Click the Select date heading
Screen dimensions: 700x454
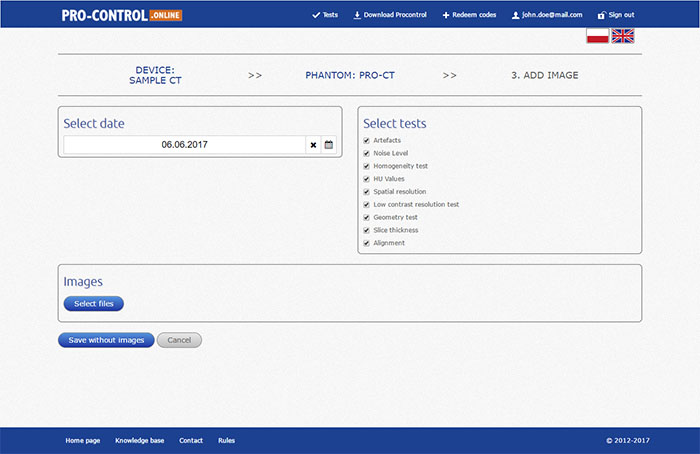(x=94, y=124)
